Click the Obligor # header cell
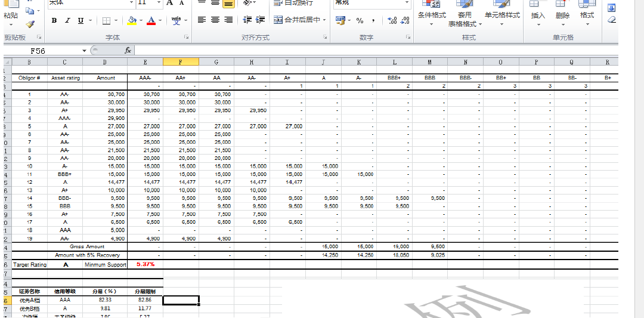Screen dimensions: 644x318 [30, 78]
